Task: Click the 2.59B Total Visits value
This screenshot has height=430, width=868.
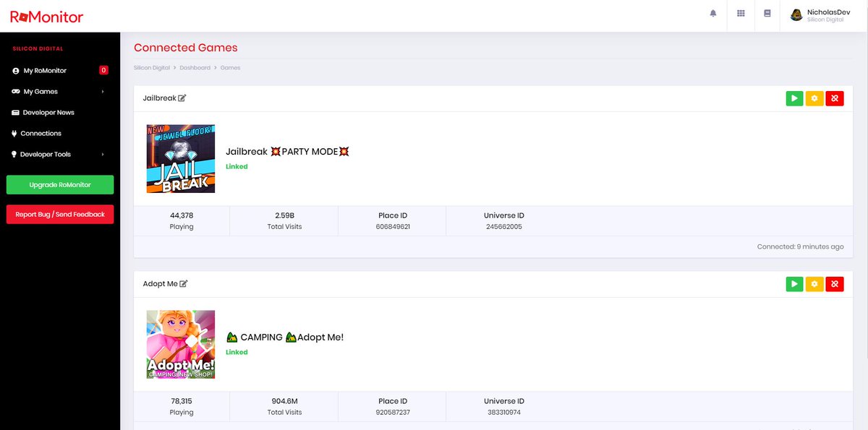Action: (x=284, y=215)
